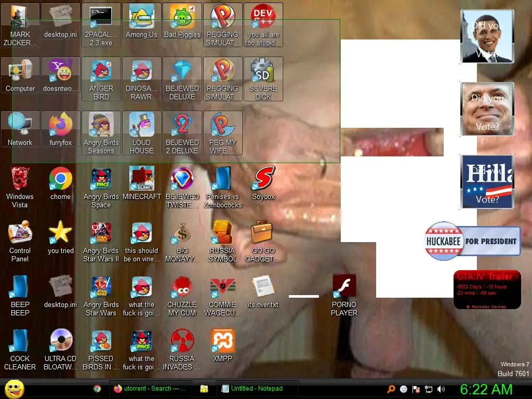Open the Control Panel icon
Viewport: 532px width, 399px height.
click(x=20, y=241)
